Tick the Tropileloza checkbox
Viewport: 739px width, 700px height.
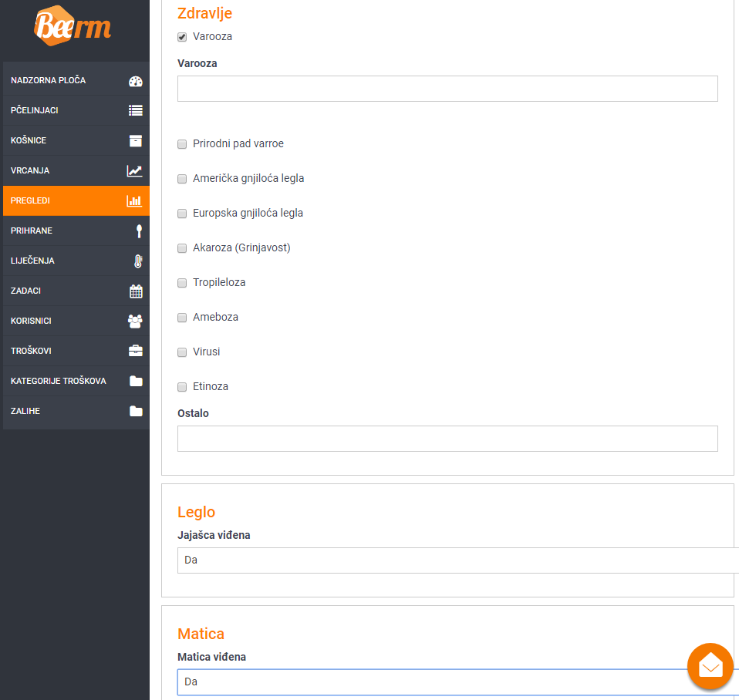tap(182, 283)
